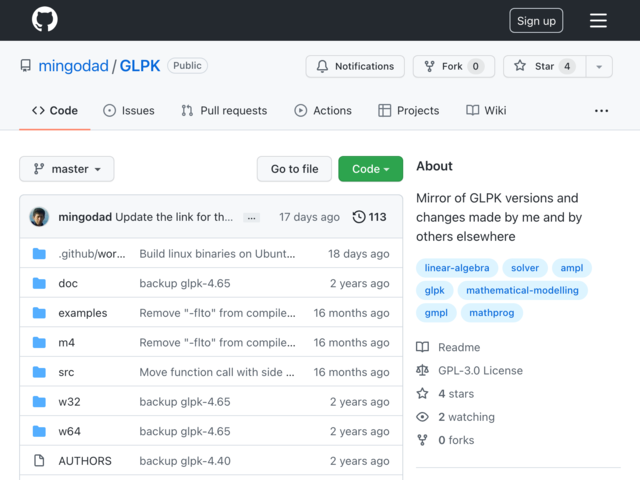This screenshot has width=640, height=480.
Task: Open the glpk topic tag
Action: click(x=434, y=290)
